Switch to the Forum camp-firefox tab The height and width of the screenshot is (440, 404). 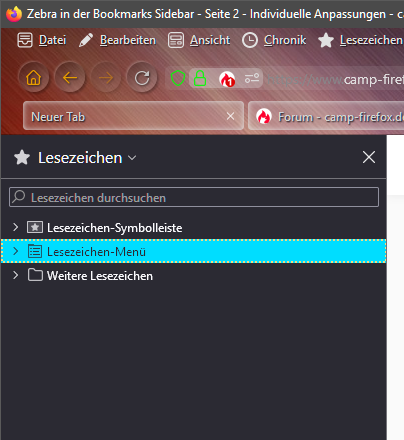[x=326, y=117]
